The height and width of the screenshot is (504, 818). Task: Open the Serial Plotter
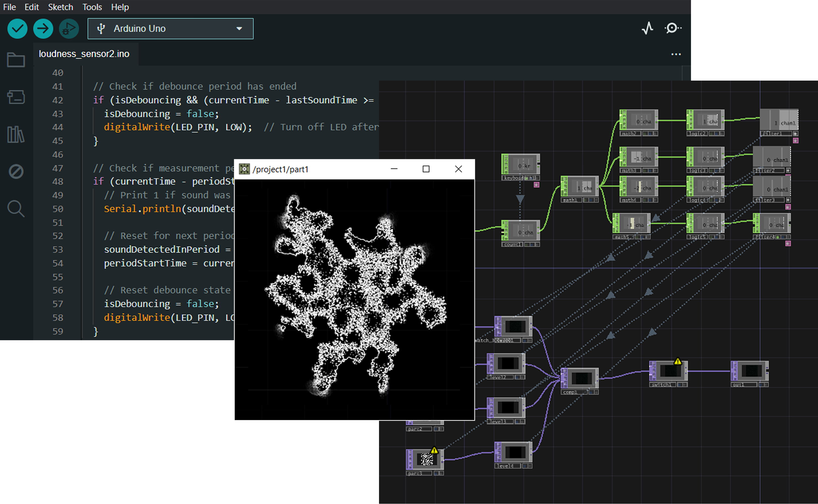click(x=647, y=29)
